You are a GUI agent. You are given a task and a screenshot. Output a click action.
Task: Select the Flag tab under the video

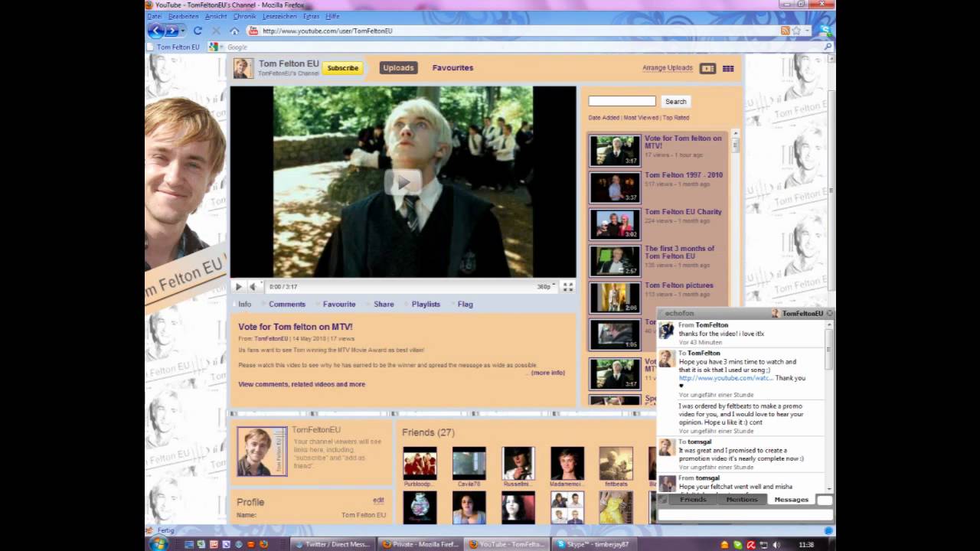click(x=465, y=305)
